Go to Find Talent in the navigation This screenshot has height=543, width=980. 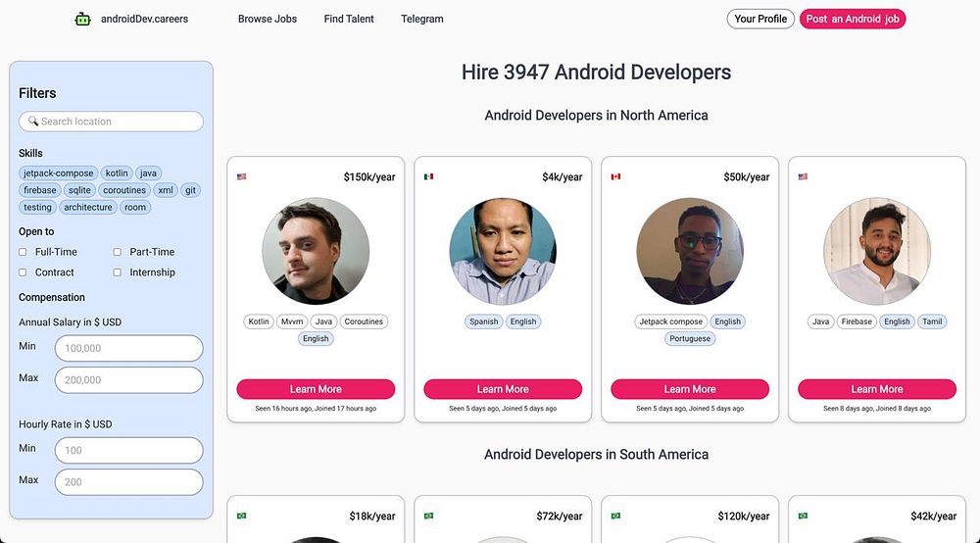click(349, 20)
